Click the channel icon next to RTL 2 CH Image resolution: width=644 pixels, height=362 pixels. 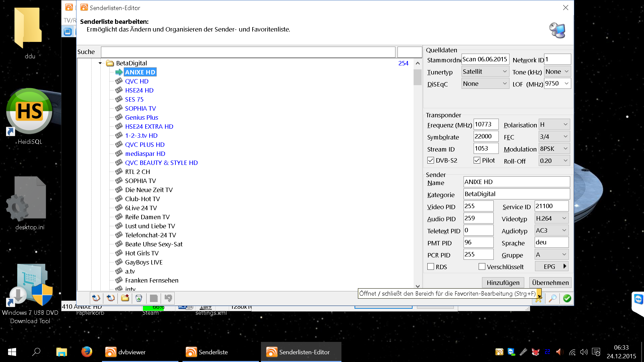[119, 172]
